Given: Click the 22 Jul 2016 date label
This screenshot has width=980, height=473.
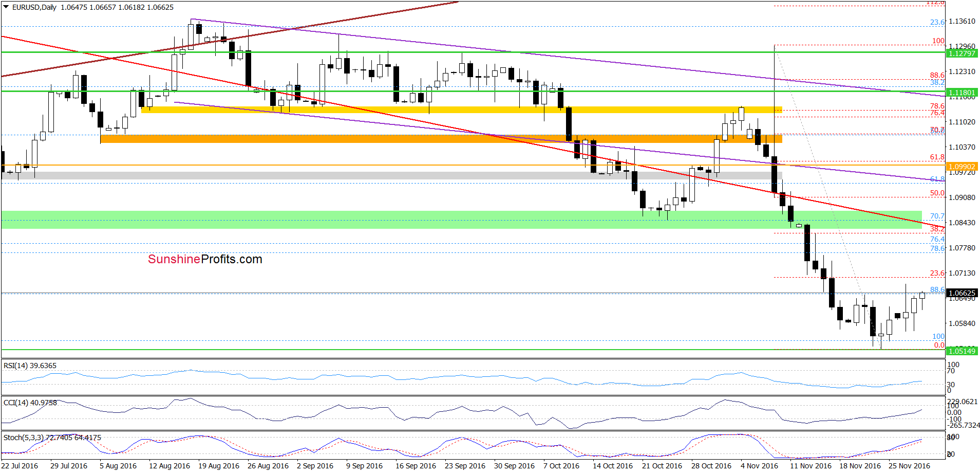Looking at the screenshot, I should coord(20,466).
